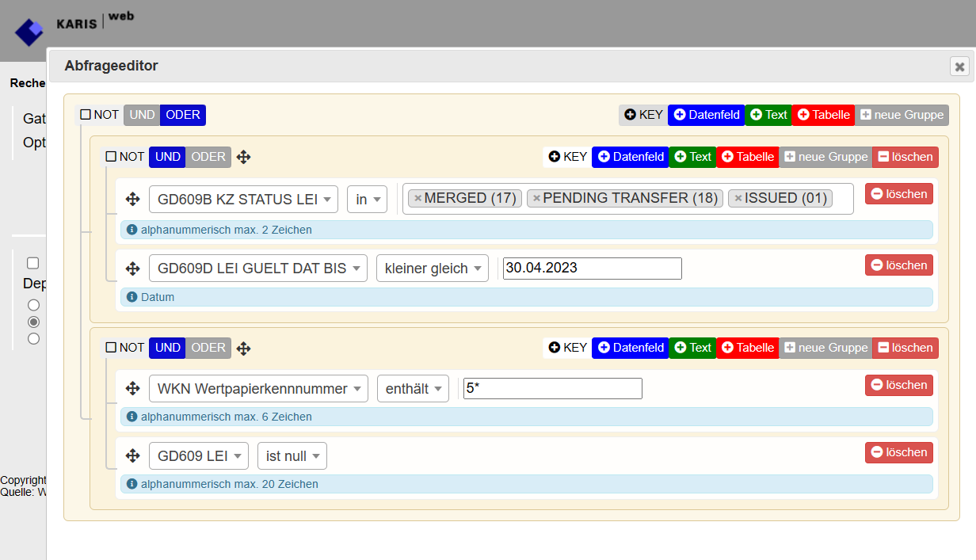The height and width of the screenshot is (560, 976).
Task: Enable NOT for the first subgroup
Action: click(x=111, y=157)
